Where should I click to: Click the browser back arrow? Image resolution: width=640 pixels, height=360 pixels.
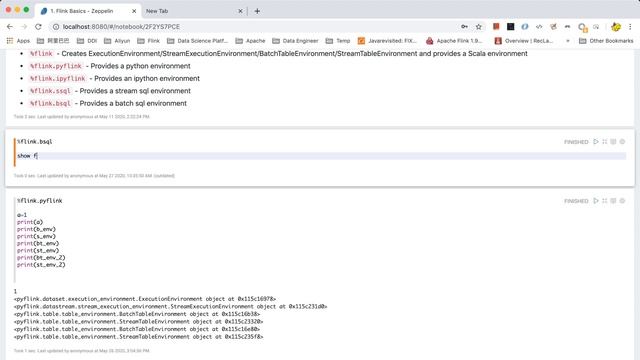[10, 27]
